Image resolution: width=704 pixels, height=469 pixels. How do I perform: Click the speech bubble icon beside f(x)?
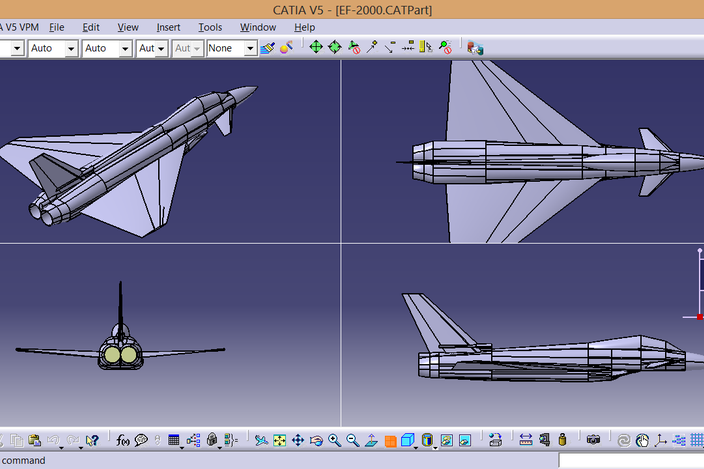(x=141, y=440)
